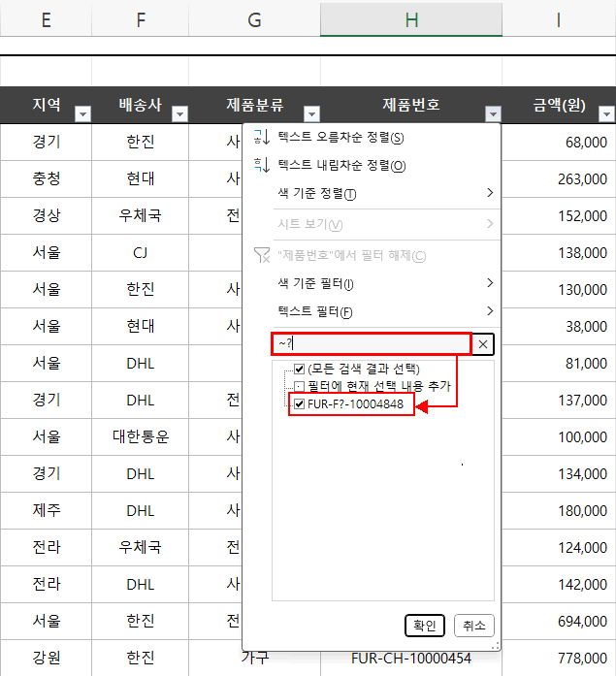Close the 제품번호 column filter dropdown
The width and height of the screenshot is (616, 676).
[x=493, y=113]
